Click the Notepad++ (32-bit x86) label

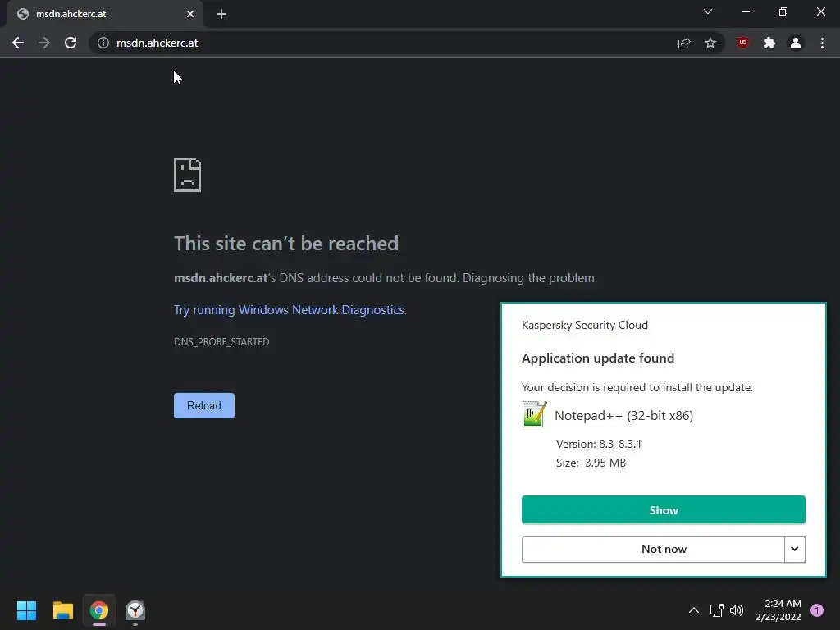click(623, 416)
